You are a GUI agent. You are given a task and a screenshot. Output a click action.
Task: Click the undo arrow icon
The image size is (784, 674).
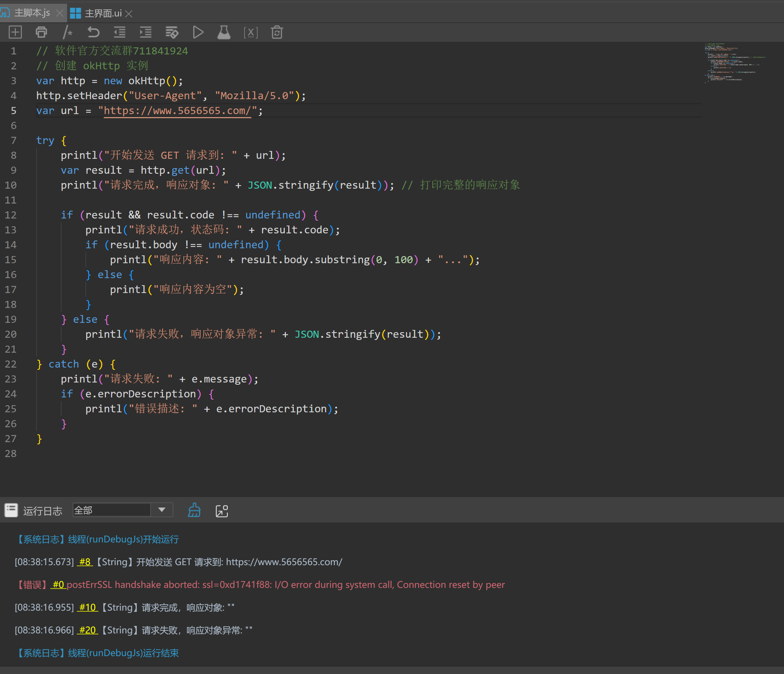94,32
